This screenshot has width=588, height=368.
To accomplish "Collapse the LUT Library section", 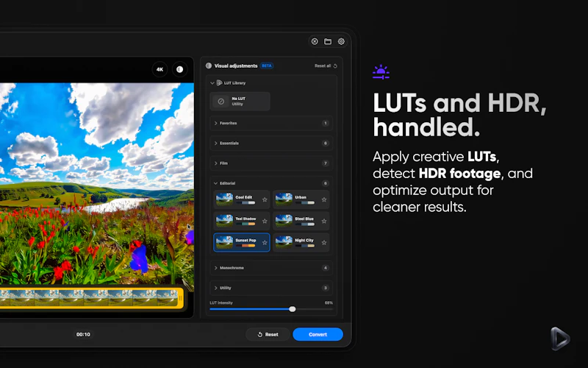I will point(212,83).
